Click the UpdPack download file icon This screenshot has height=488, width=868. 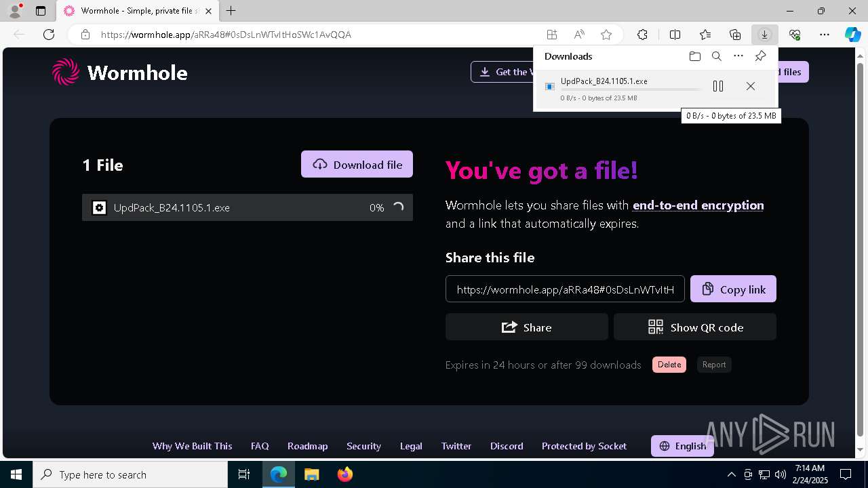point(550,86)
